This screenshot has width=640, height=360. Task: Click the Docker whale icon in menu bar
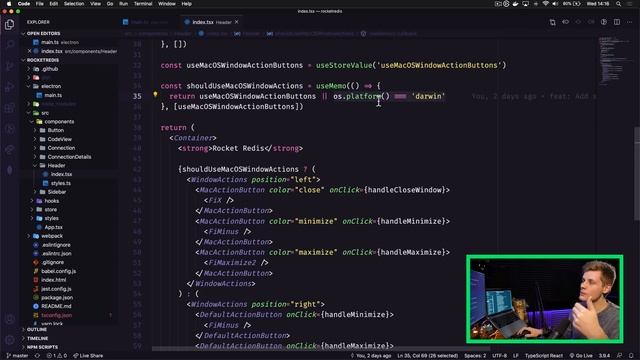click(x=516, y=4)
